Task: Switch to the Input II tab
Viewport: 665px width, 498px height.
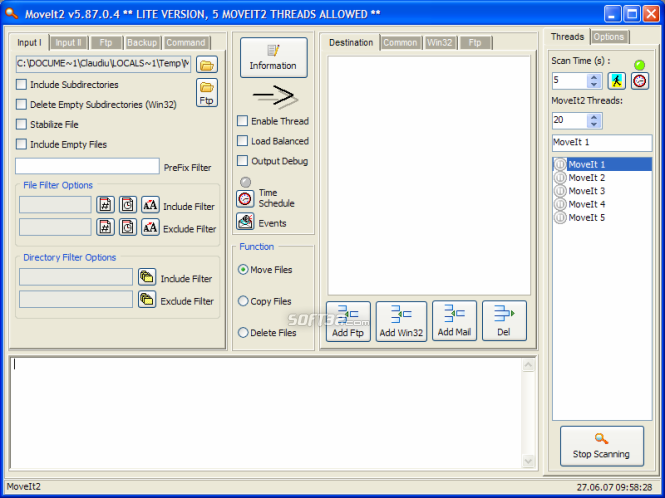Action: (x=69, y=43)
